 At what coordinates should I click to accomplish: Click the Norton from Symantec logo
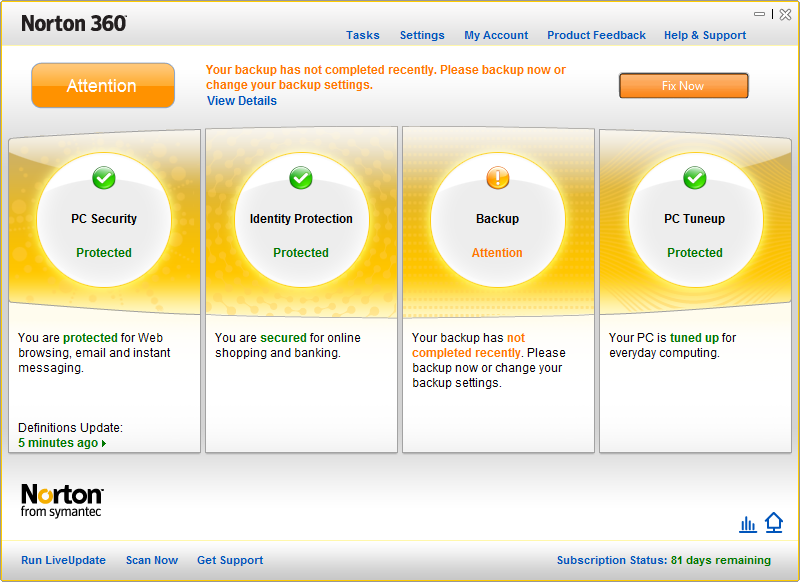click(x=62, y=500)
